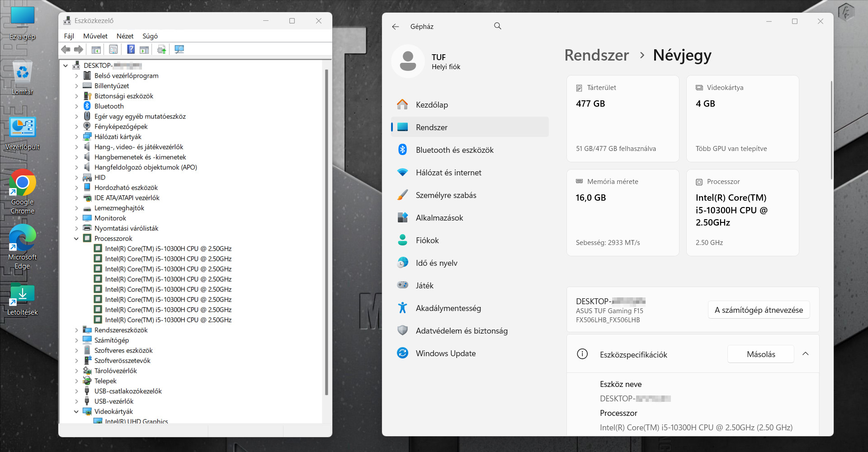Expand the Lemezmeghajtók category
This screenshot has height=452, width=868.
(76, 208)
